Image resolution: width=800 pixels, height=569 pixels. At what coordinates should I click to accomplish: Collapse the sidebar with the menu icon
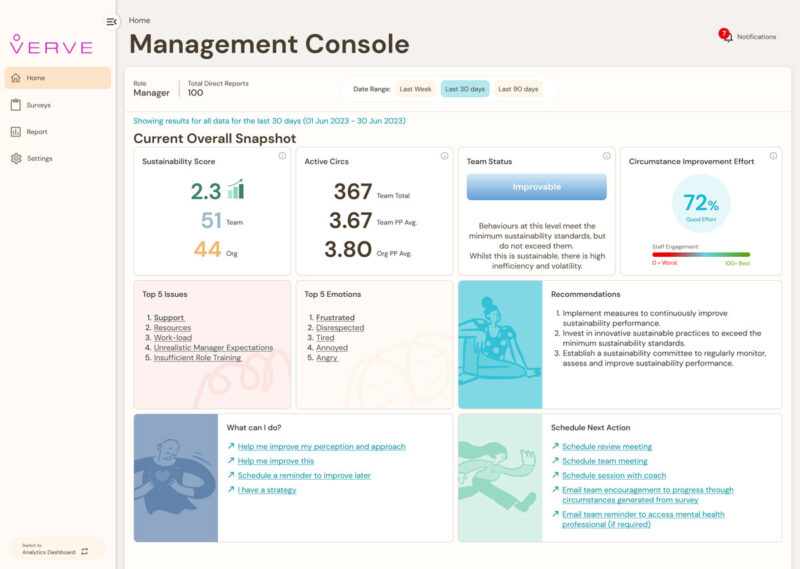[x=111, y=21]
